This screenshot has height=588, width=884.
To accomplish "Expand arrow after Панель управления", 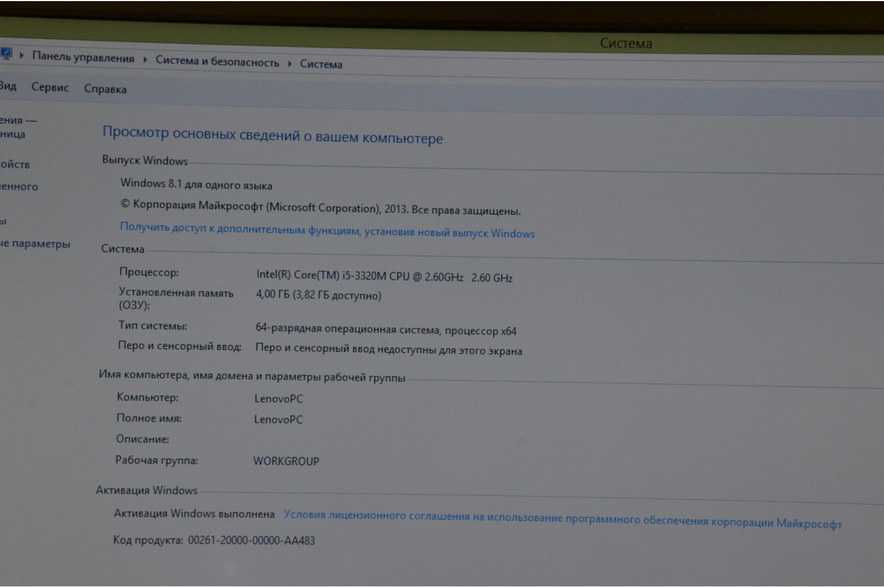I will [145, 59].
